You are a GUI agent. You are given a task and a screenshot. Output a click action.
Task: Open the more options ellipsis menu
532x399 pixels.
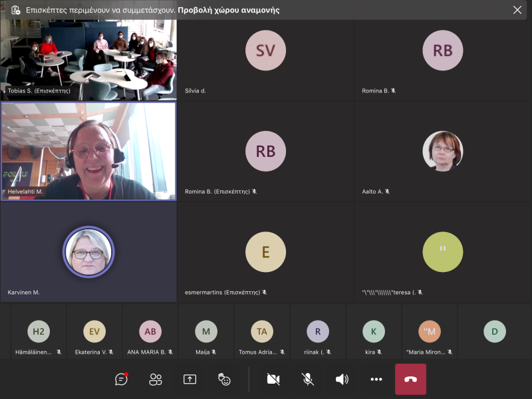[376, 379]
